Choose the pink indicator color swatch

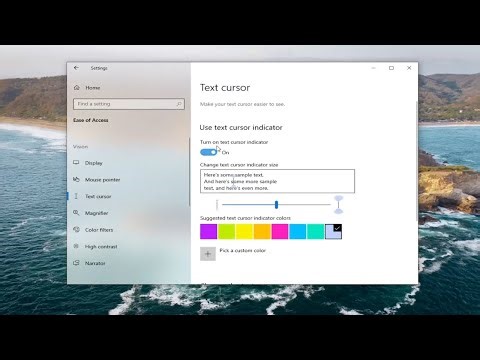tap(280, 232)
